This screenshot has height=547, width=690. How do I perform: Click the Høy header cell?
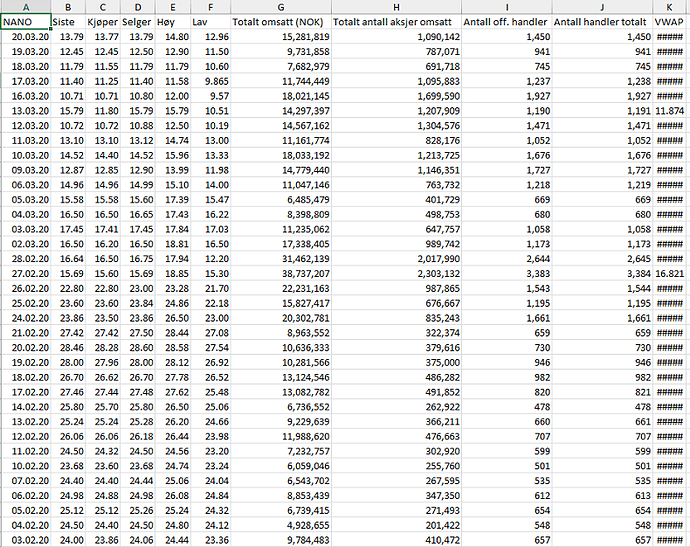tap(172, 22)
